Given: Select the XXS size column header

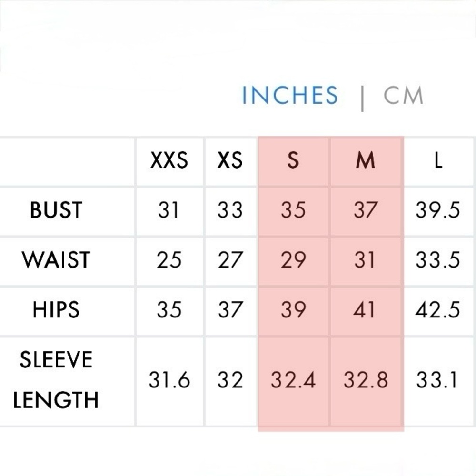Looking at the screenshot, I should point(169,160).
